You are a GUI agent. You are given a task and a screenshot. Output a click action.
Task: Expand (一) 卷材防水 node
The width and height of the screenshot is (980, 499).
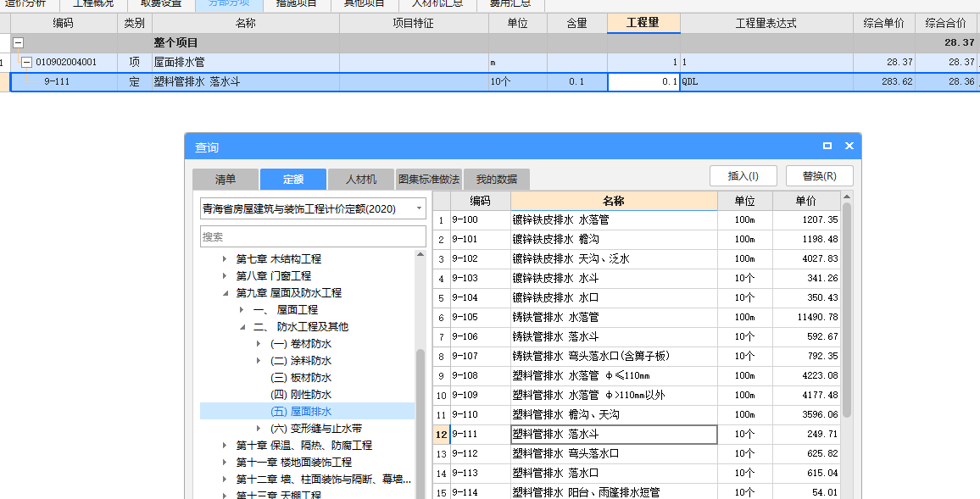[x=258, y=343]
